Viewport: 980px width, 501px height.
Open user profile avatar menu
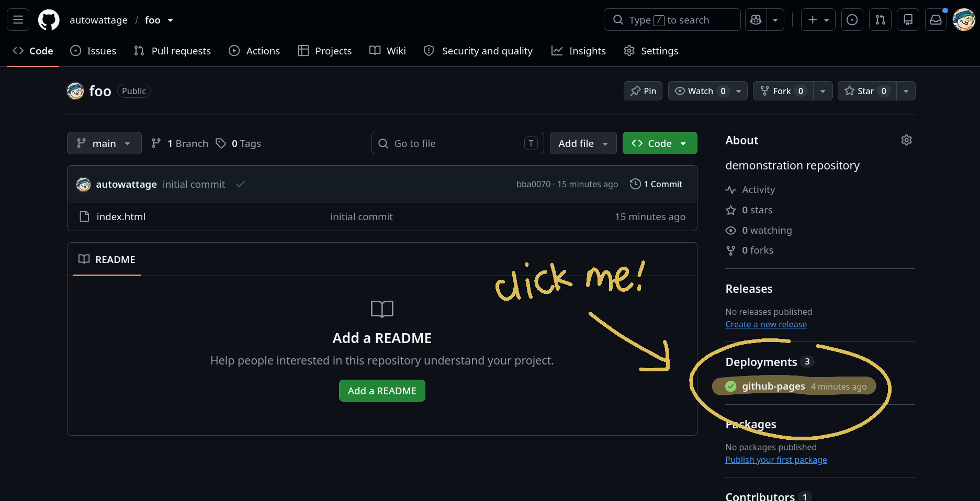964,20
